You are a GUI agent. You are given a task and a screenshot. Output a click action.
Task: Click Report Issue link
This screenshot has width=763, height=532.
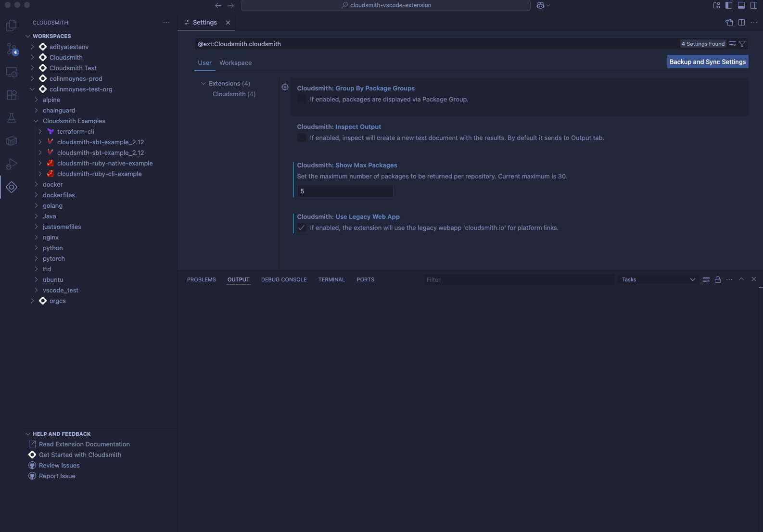57,476
